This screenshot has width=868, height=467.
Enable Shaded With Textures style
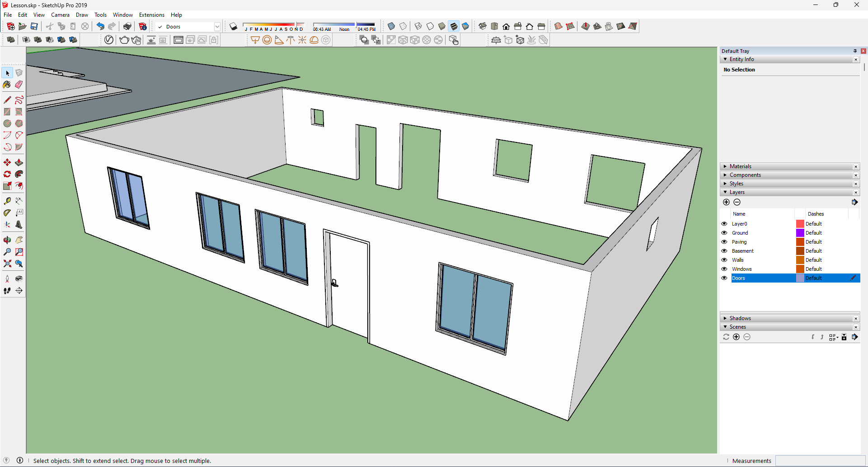(x=454, y=26)
